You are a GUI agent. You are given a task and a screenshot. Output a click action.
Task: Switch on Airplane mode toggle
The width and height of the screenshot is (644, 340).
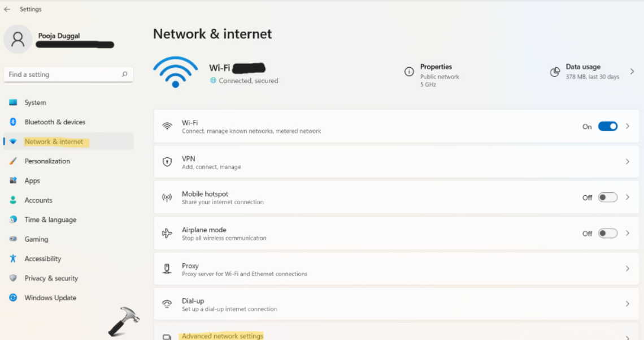point(608,233)
